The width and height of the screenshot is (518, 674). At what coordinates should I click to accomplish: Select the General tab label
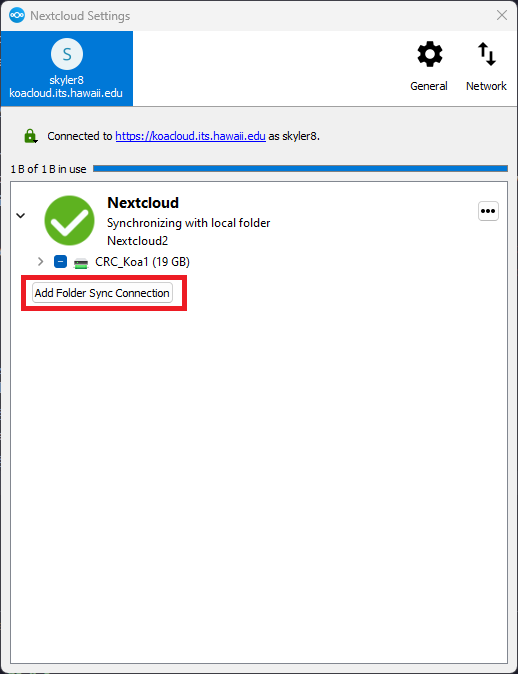pos(429,86)
